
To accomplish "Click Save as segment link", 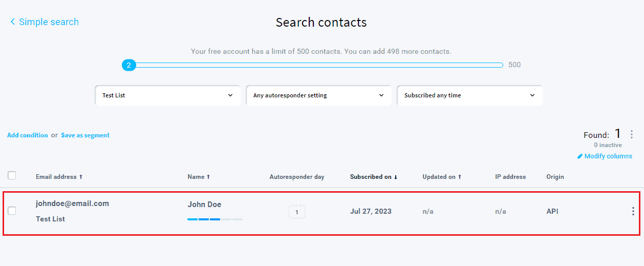I will coord(85,135).
